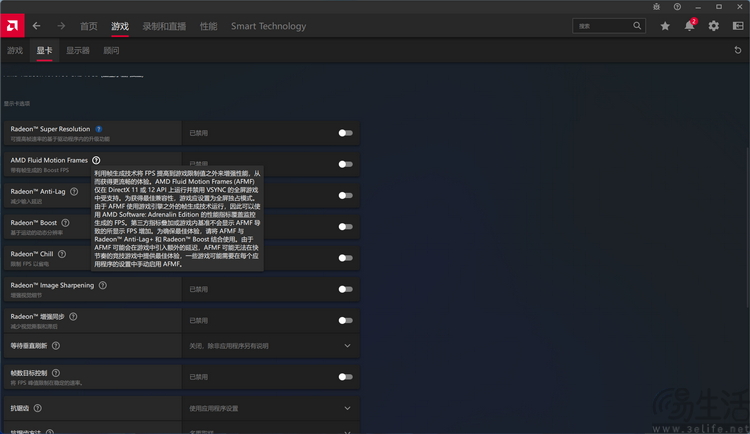
Task: Turn on Radeon Boost switch
Action: (345, 227)
